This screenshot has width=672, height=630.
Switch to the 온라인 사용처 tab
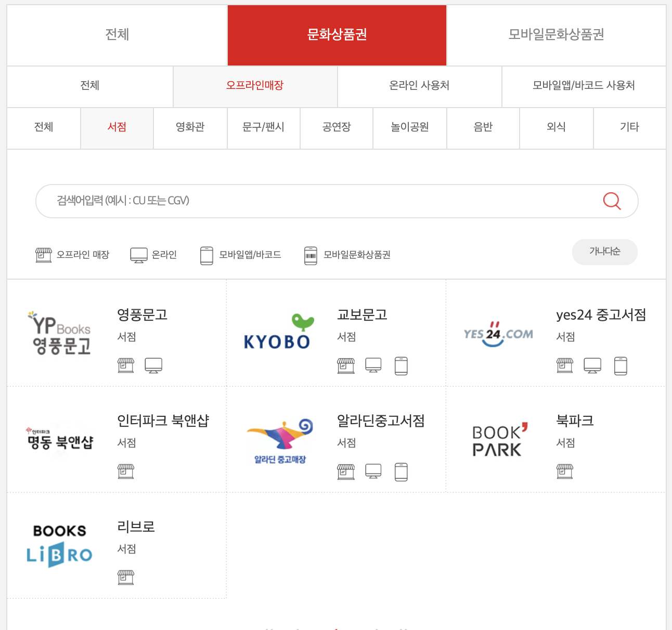pyautogui.click(x=419, y=86)
